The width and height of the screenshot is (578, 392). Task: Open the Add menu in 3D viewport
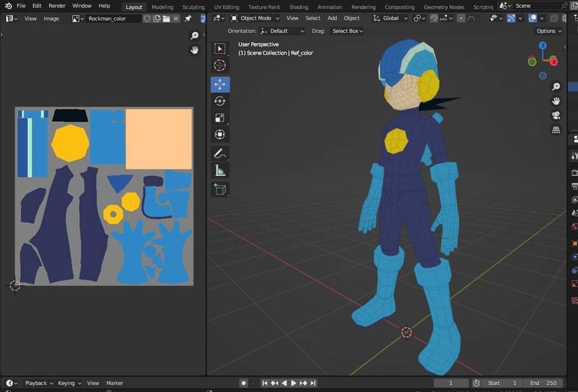click(x=332, y=18)
